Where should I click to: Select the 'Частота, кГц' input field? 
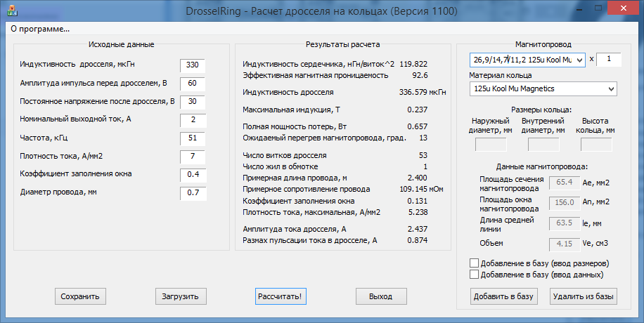[193, 138]
